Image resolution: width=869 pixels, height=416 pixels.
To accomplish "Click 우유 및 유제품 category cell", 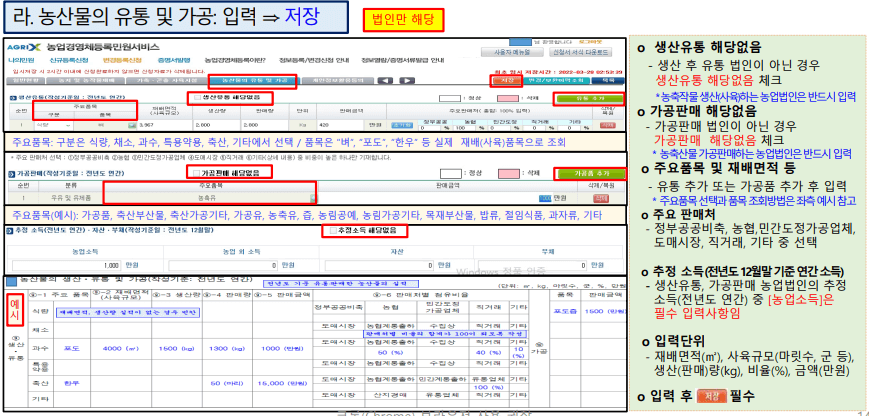I will [68, 198].
